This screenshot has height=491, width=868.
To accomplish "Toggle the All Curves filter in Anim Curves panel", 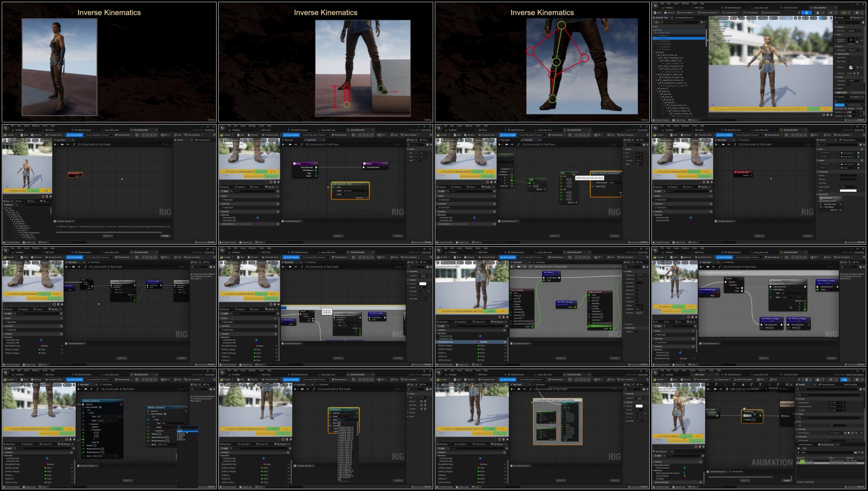I will click(x=839, y=105).
